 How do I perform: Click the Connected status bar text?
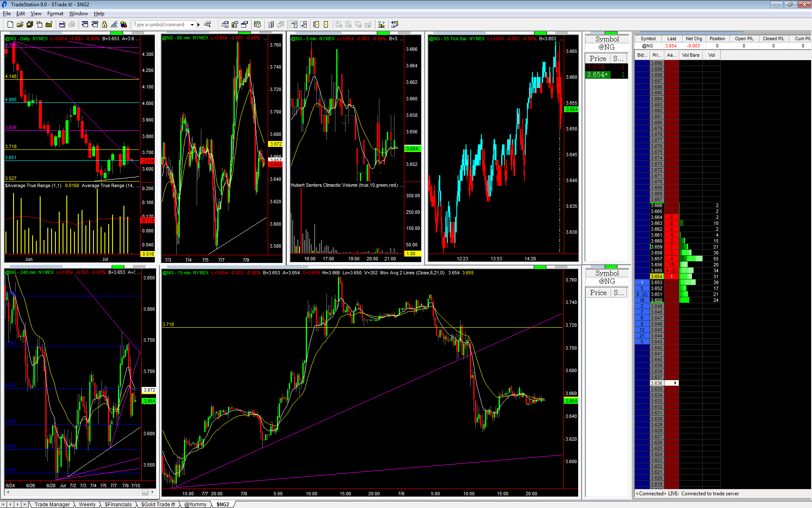687,494
